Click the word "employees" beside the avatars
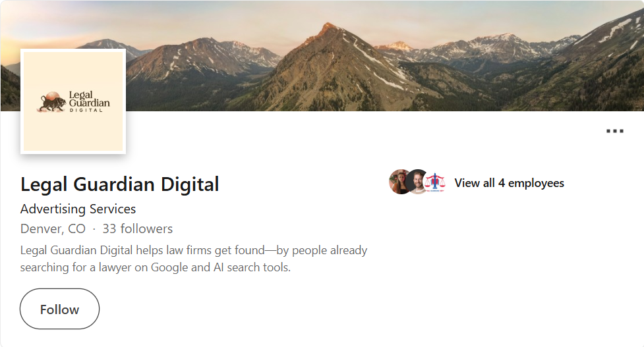 [536, 183]
